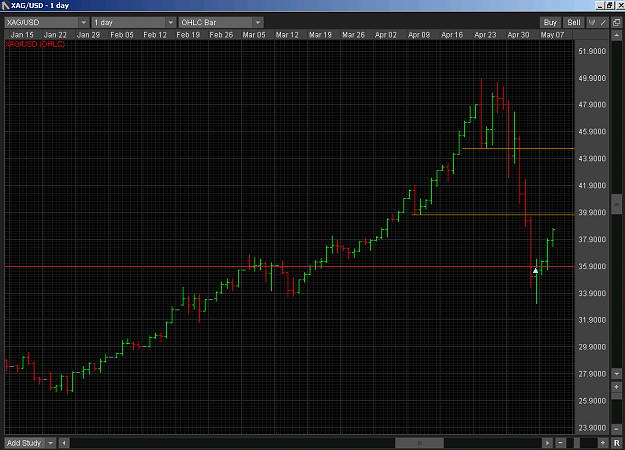Click the XAG/USD (OHLC) series label

pos(35,44)
